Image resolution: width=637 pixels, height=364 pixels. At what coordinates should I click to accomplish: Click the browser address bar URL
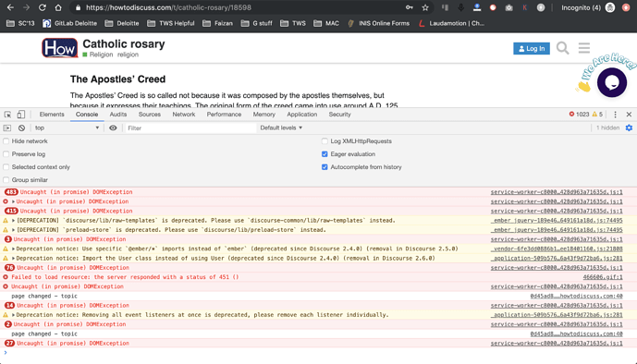(x=168, y=7)
